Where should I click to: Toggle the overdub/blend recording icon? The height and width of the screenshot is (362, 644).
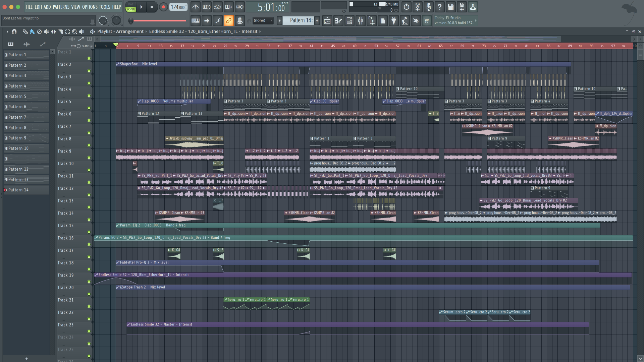click(x=229, y=7)
